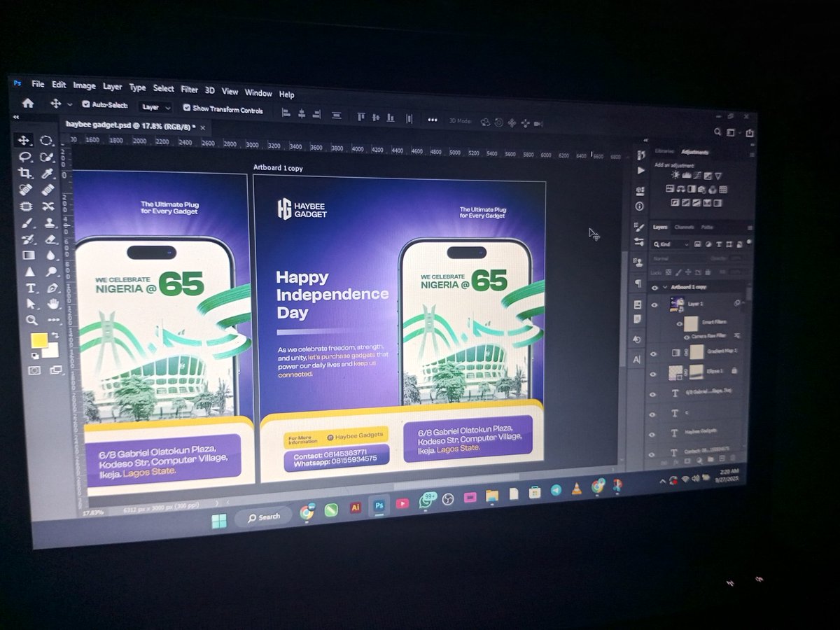This screenshot has height=630, width=840.
Task: Select the Horizontal Type tool
Action: click(x=30, y=288)
